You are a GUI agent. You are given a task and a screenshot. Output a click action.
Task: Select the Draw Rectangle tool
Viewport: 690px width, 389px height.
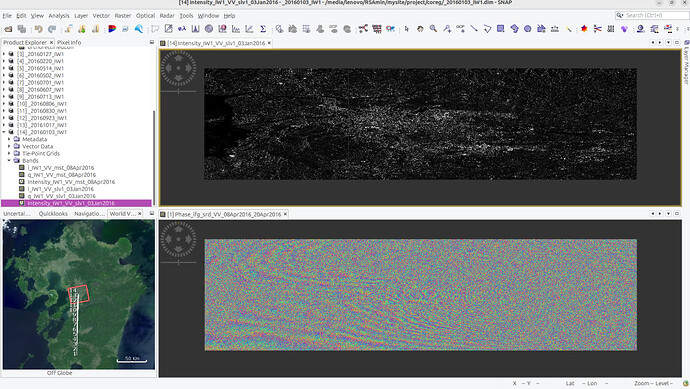point(500,29)
